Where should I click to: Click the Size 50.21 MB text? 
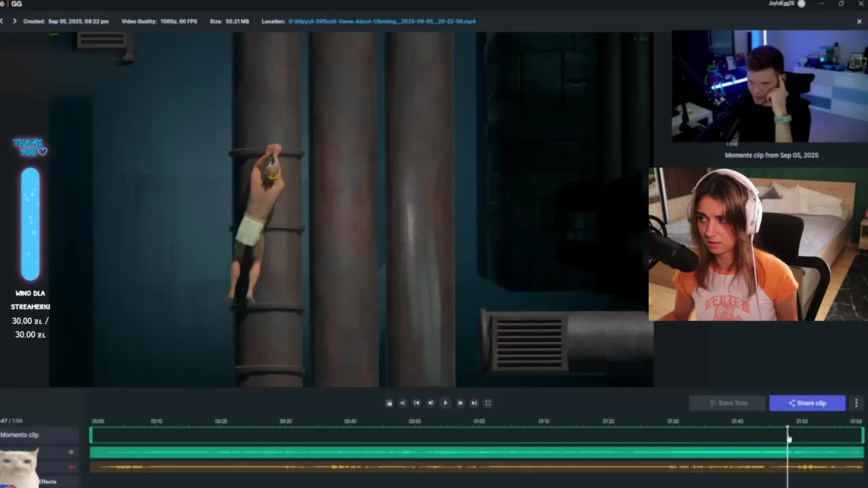point(229,22)
